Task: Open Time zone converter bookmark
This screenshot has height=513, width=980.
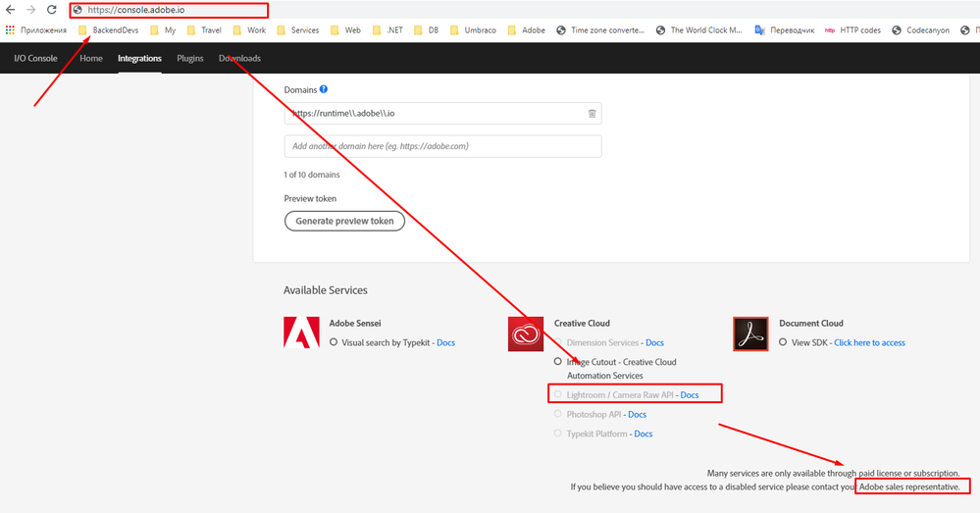Action: point(600,30)
